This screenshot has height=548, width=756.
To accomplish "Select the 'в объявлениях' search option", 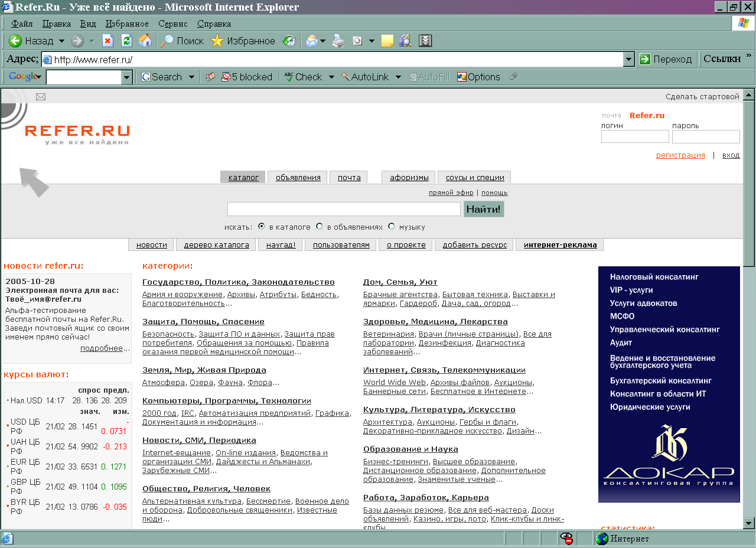I will point(320,226).
